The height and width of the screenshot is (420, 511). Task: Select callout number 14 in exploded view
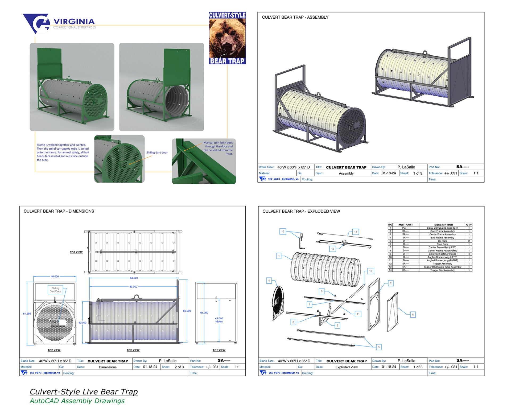355,232
